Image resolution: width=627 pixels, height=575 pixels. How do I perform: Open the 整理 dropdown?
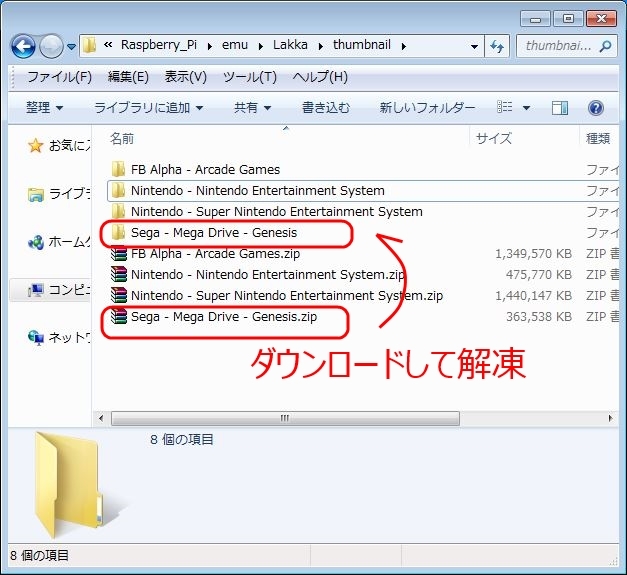(44, 108)
